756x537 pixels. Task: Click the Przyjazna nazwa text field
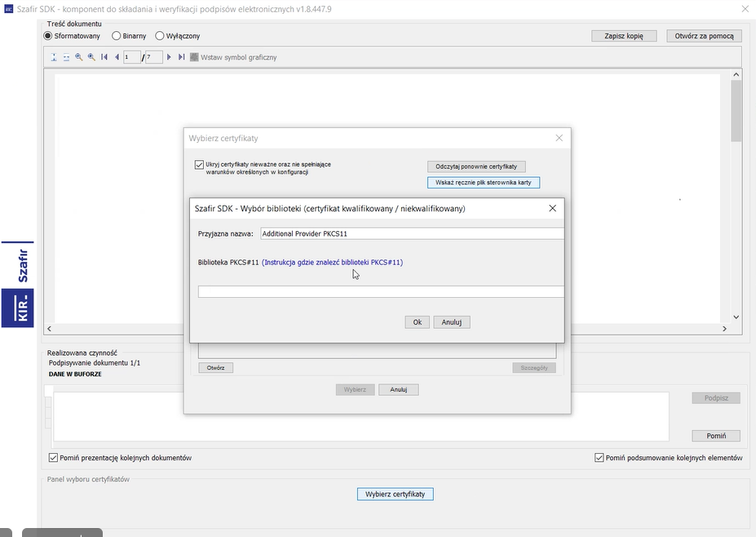point(412,233)
